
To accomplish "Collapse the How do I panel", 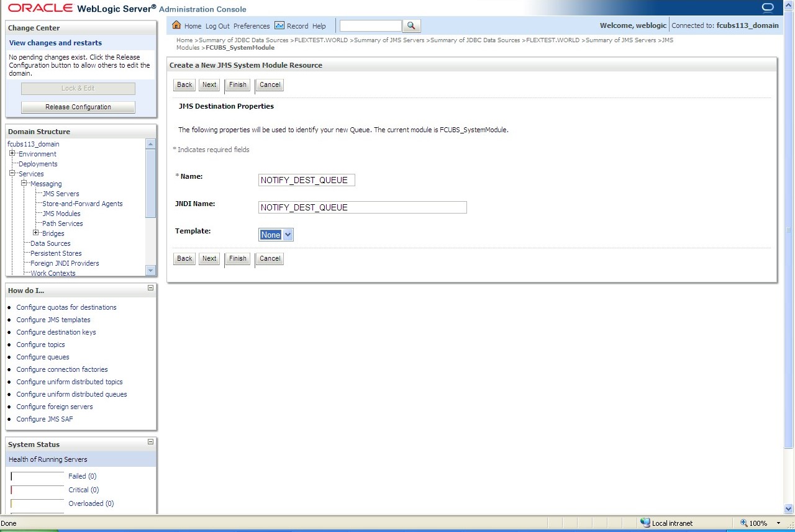I will pos(150,288).
